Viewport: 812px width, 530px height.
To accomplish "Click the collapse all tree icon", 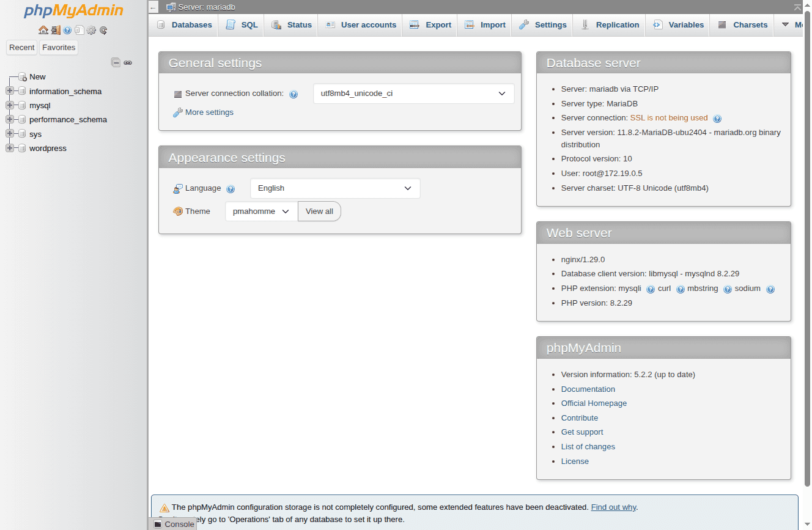I will pyautogui.click(x=116, y=62).
